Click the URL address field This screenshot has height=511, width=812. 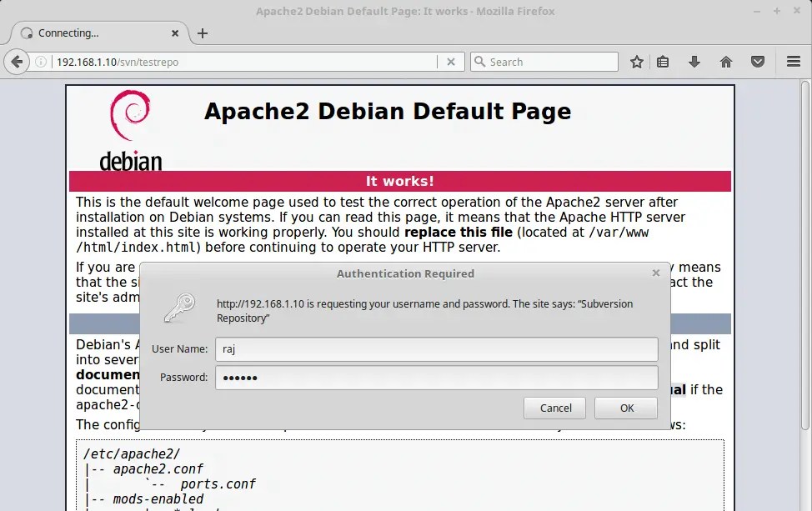point(243,63)
